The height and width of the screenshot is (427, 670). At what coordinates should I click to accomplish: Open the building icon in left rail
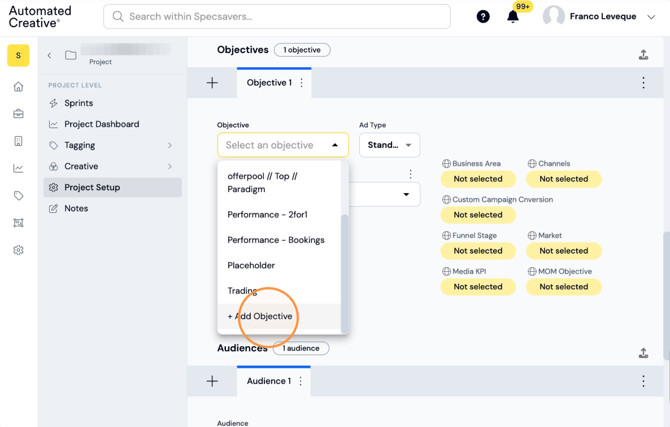point(18,141)
